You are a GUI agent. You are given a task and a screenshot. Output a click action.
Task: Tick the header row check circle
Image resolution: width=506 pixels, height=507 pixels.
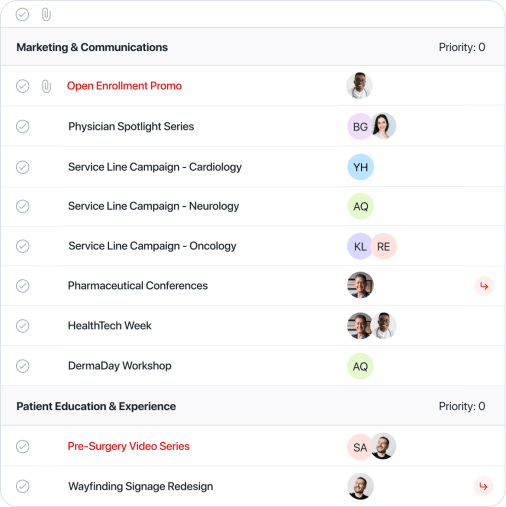coord(22,14)
